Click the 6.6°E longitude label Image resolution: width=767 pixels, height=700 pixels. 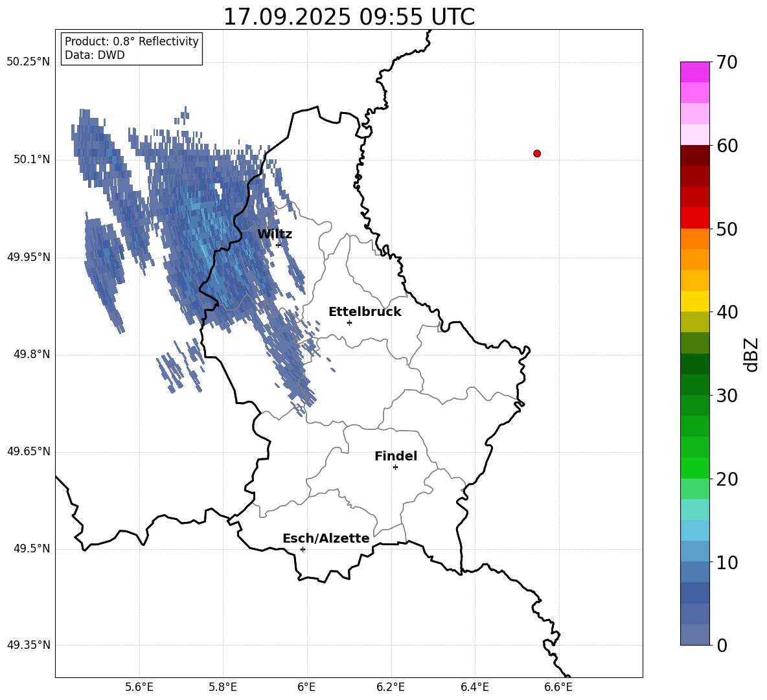[x=558, y=687]
